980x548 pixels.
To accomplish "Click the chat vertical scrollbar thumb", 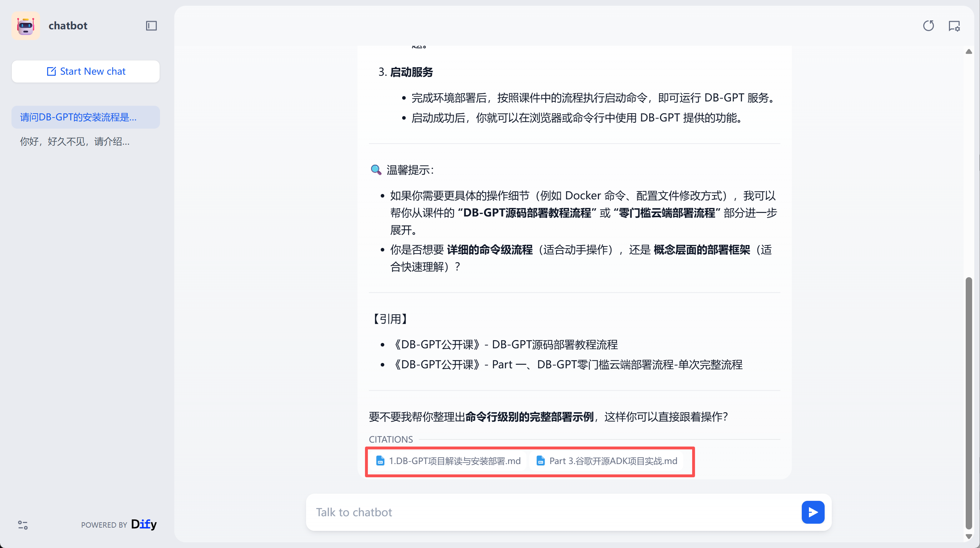I will click(x=969, y=403).
